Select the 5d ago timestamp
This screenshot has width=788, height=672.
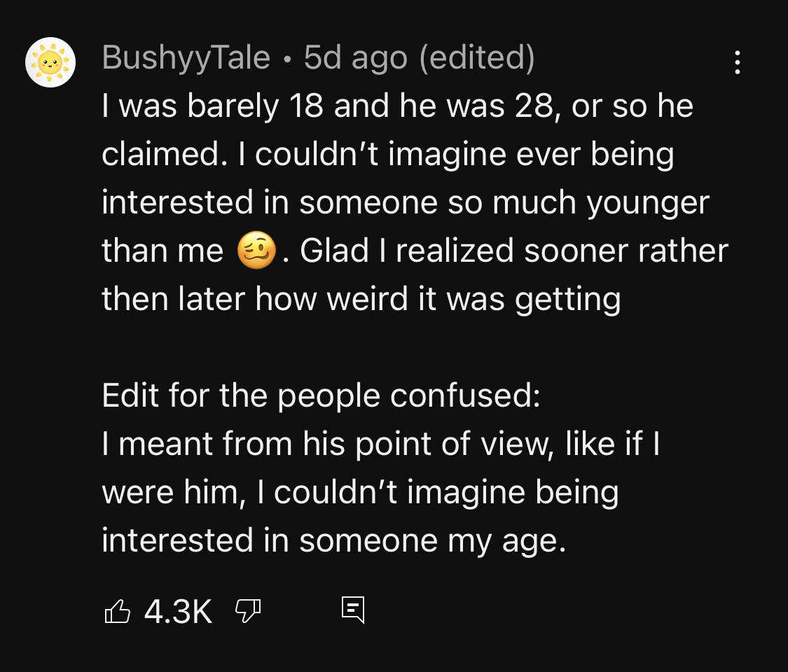[355, 57]
